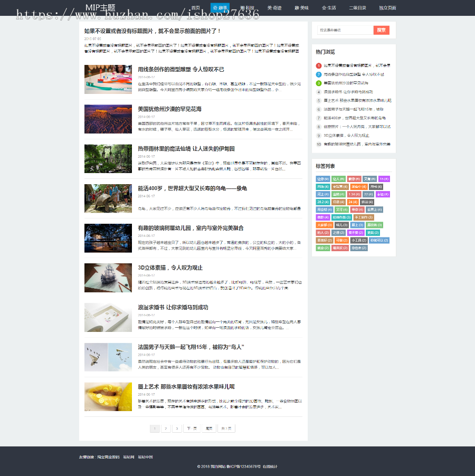The width and height of the screenshot is (475, 476).
Task: Select the orange 24 (4) tag
Action: coord(353,202)
